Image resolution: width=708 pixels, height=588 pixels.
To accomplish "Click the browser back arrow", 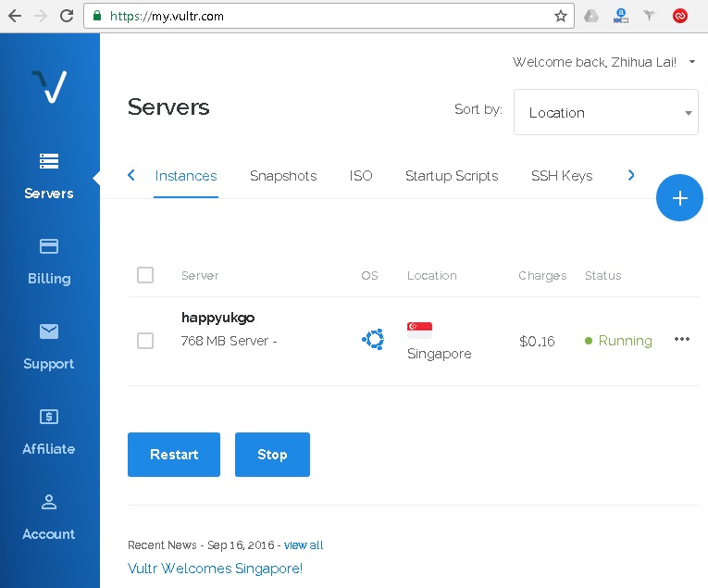I will click(15, 17).
